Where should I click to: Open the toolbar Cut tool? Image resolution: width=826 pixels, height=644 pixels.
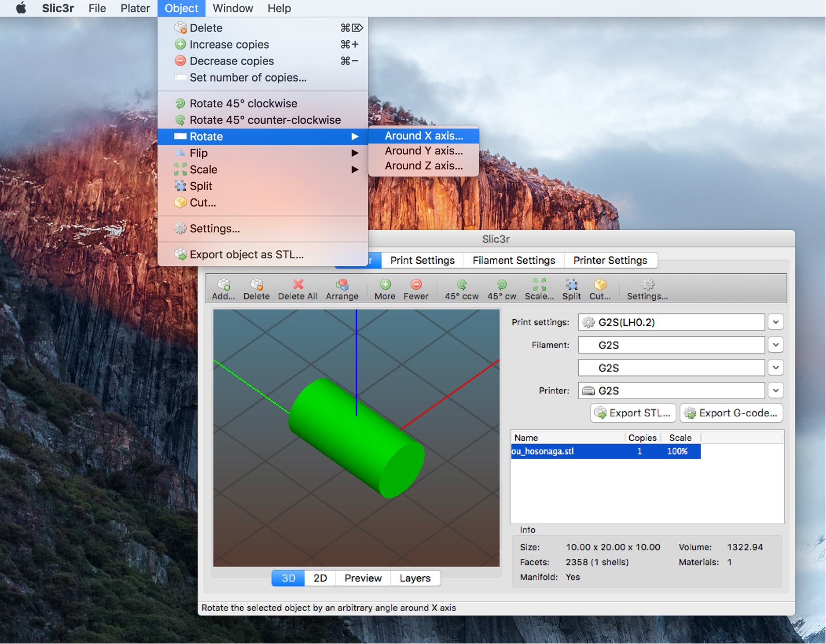coord(599,289)
